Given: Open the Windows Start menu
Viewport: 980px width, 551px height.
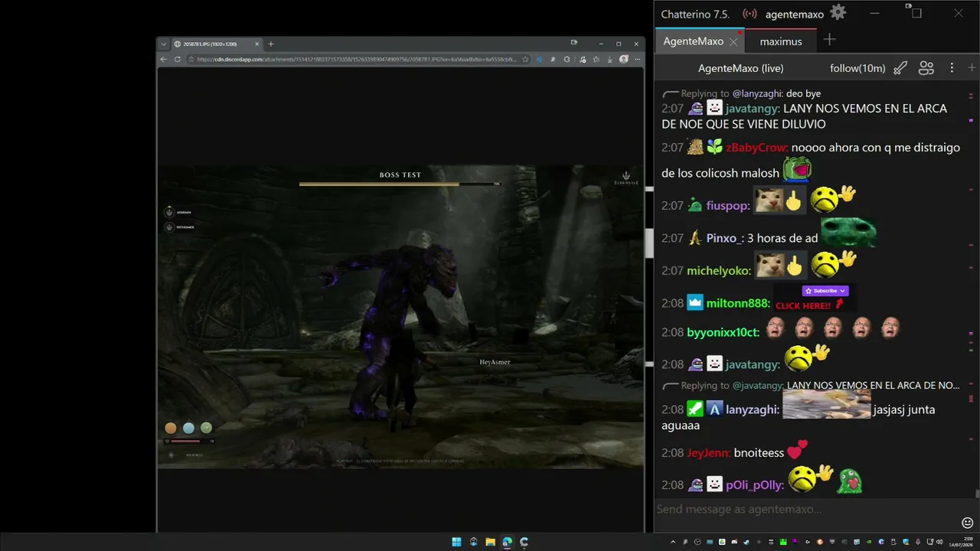Looking at the screenshot, I should point(456,542).
